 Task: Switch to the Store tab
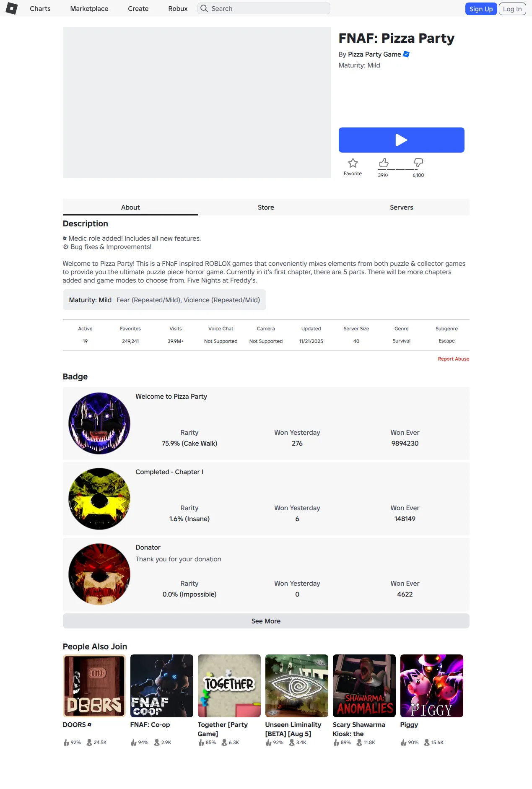coord(266,207)
